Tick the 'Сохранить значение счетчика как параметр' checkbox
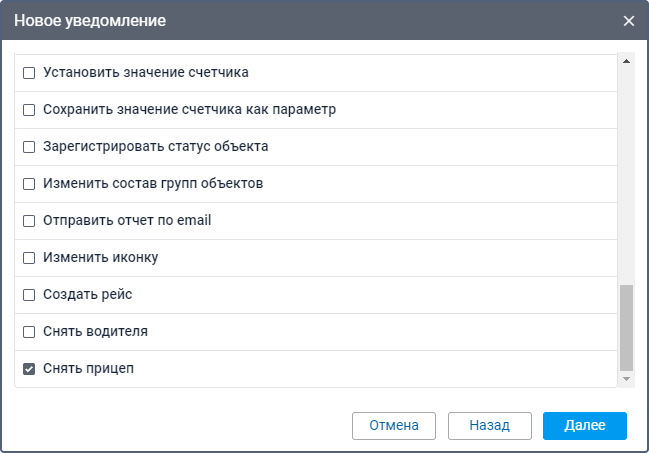Screen dimensions: 649x453 (x=29, y=110)
